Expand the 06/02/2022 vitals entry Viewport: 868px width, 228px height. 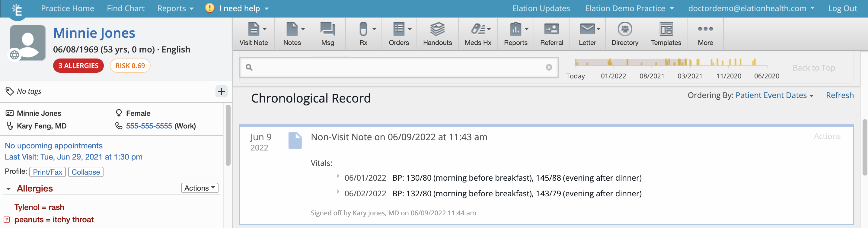click(337, 192)
